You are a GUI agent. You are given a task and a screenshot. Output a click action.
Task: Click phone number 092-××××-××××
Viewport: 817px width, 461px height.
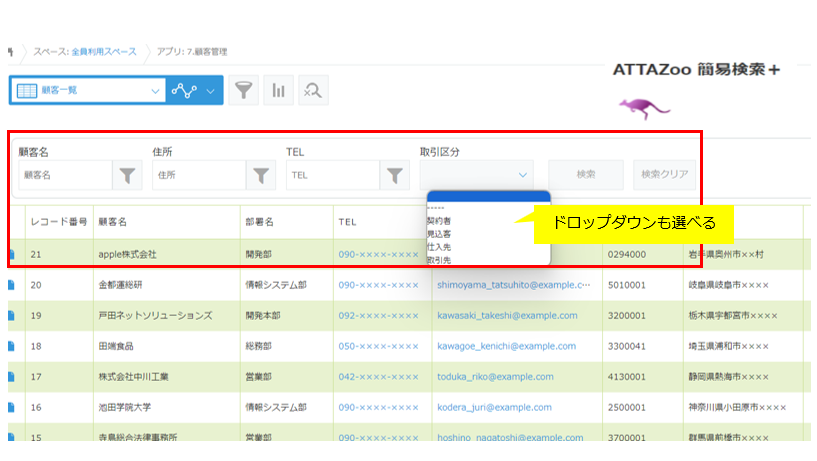378,315
